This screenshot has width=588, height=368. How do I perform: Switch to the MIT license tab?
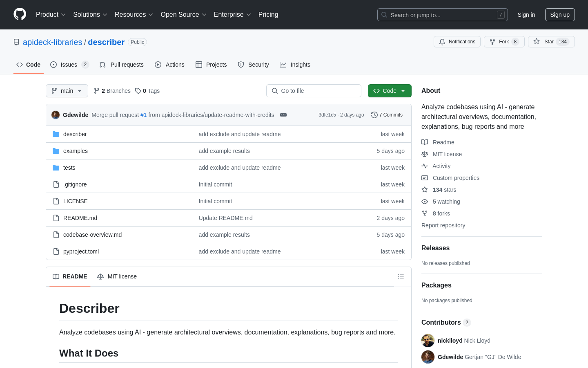click(x=117, y=277)
